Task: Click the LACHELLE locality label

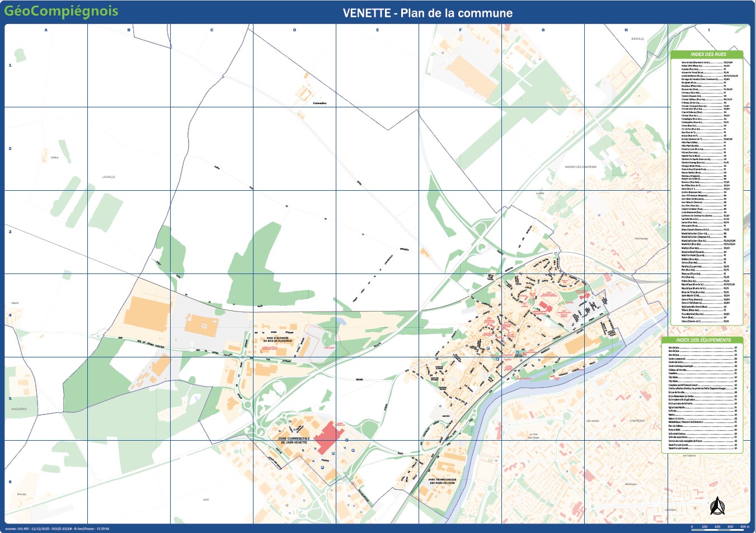Action: point(110,176)
